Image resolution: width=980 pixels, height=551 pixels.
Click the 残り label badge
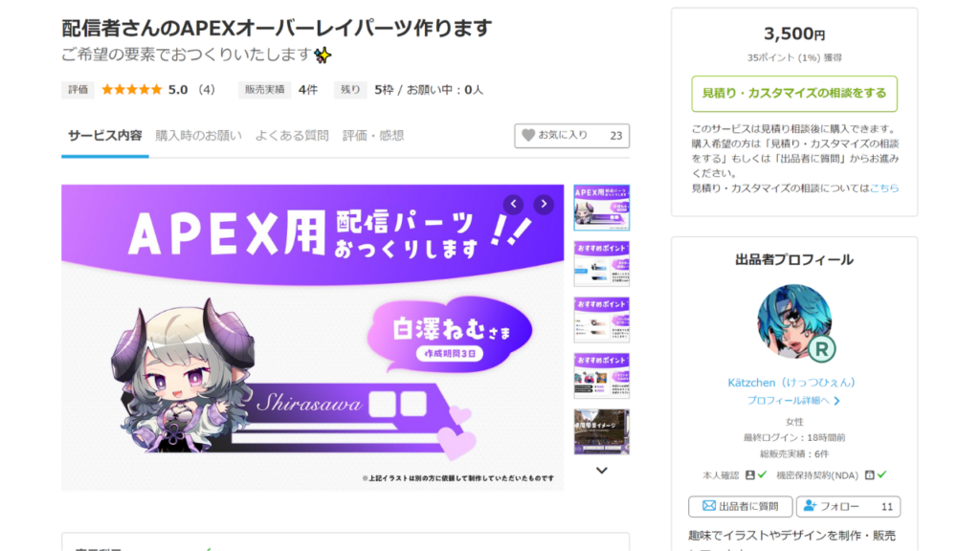pos(350,90)
